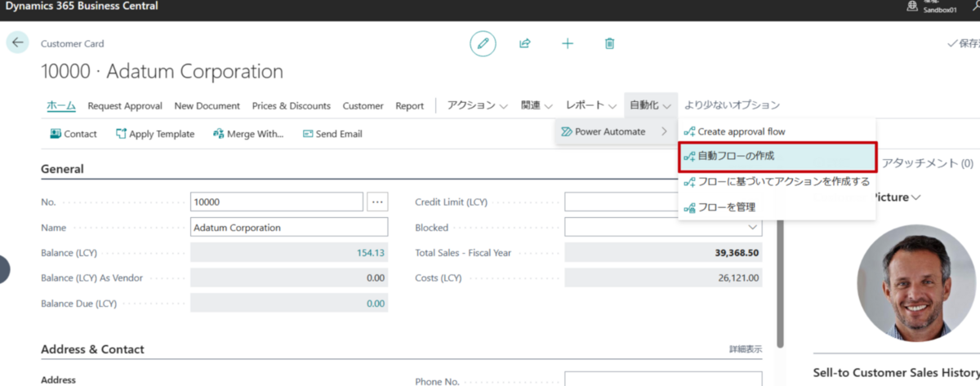Click the No. field lookup ellipsis button
Image resolution: width=980 pixels, height=386 pixels.
click(377, 202)
